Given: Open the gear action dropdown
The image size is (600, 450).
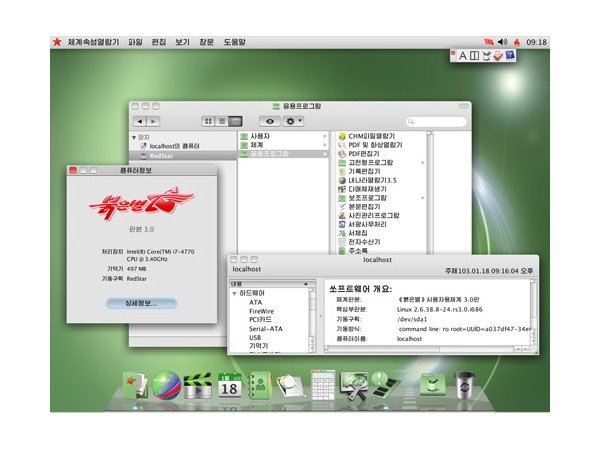Looking at the screenshot, I should pyautogui.click(x=293, y=121).
